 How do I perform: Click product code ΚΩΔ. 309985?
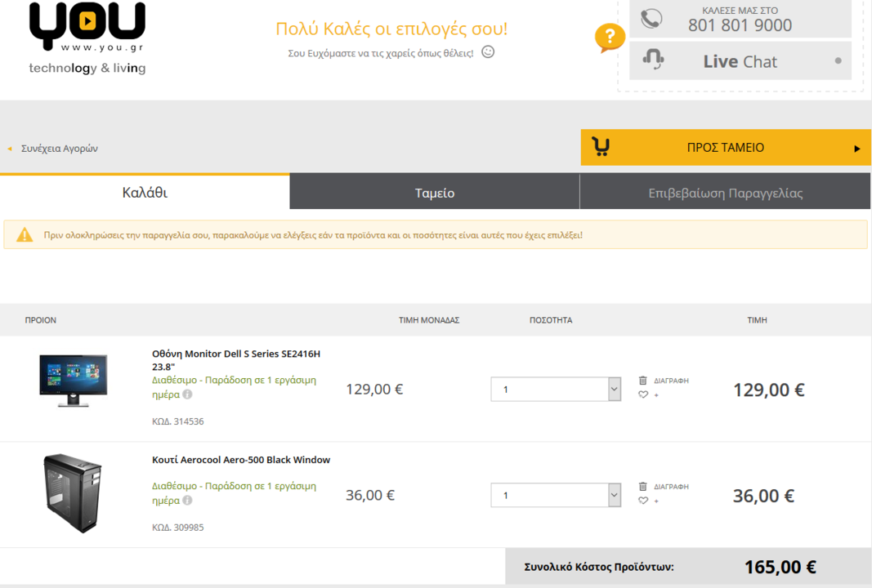(x=178, y=528)
